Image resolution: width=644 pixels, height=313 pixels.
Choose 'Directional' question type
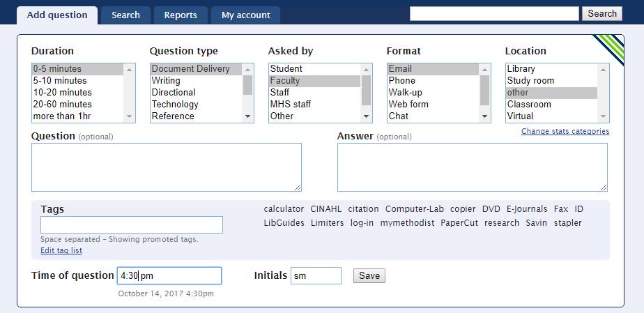point(196,93)
